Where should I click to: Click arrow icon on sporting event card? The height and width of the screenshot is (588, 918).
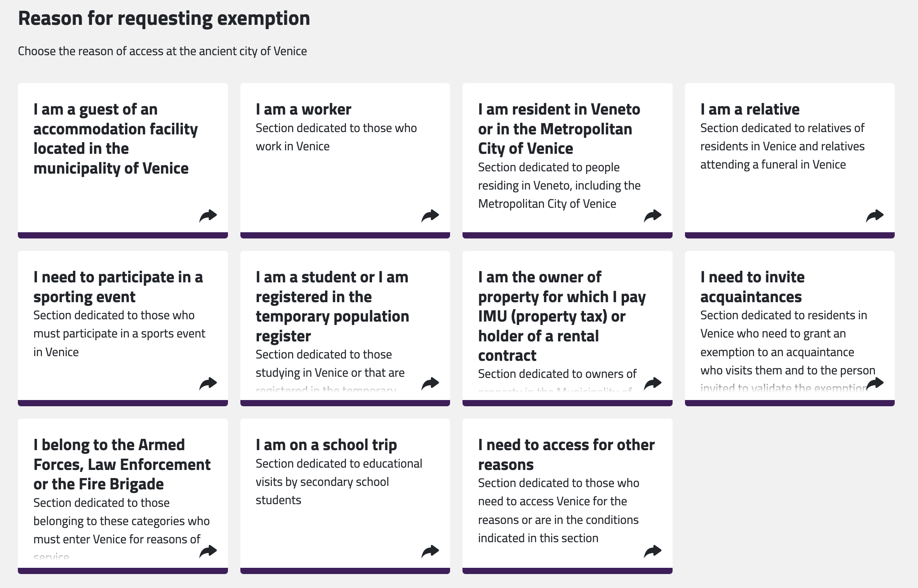pos(208,384)
